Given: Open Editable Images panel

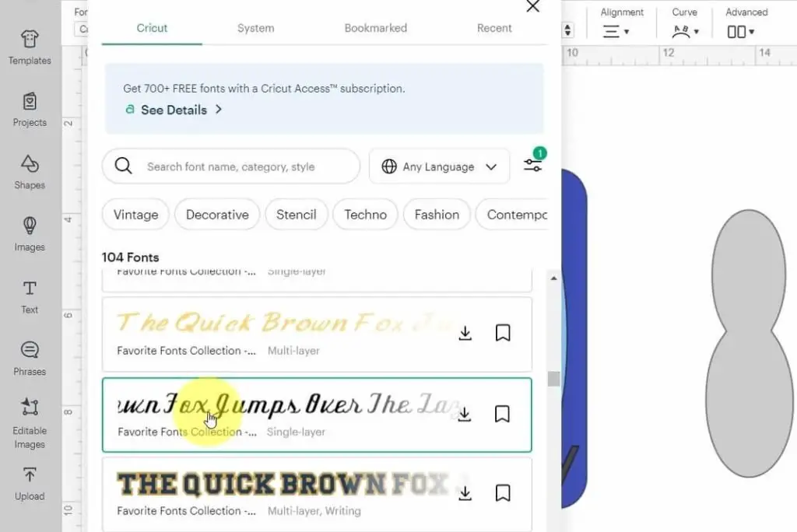Looking at the screenshot, I should (30, 424).
